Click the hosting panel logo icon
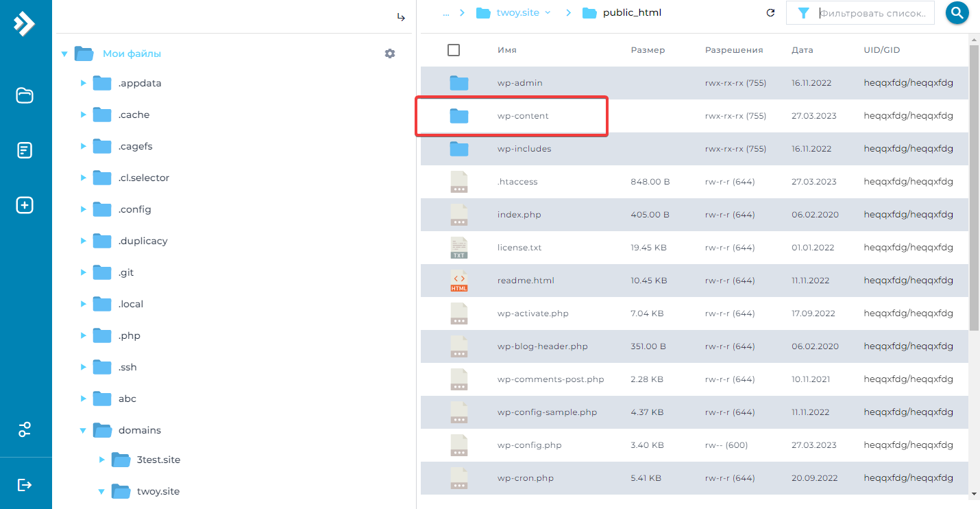 tap(25, 23)
